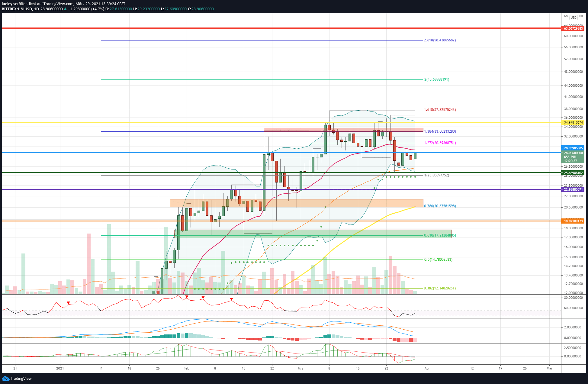Click the 1.618(37.82575243) Fibonacci label

[440, 110]
